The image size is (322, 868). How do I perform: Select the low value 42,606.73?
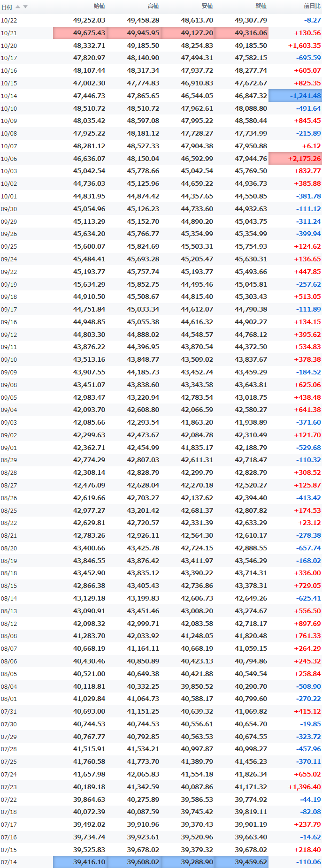coord(197,598)
